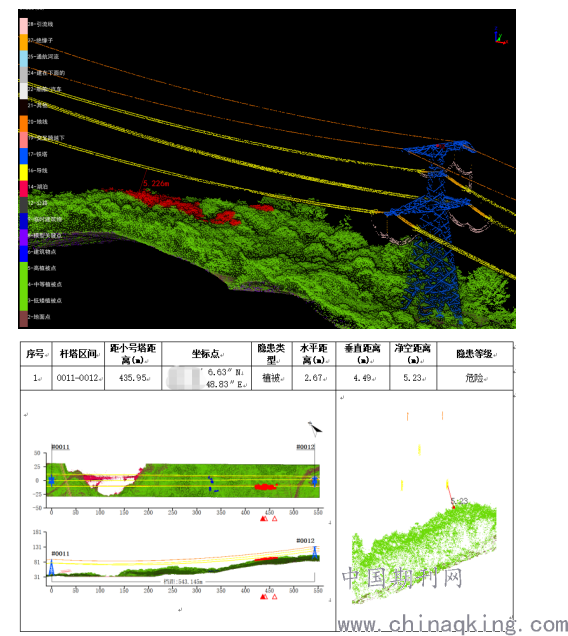The height and width of the screenshot is (636, 568).
Task: Click the XYZ axis orientation gizmo
Action: [501, 36]
